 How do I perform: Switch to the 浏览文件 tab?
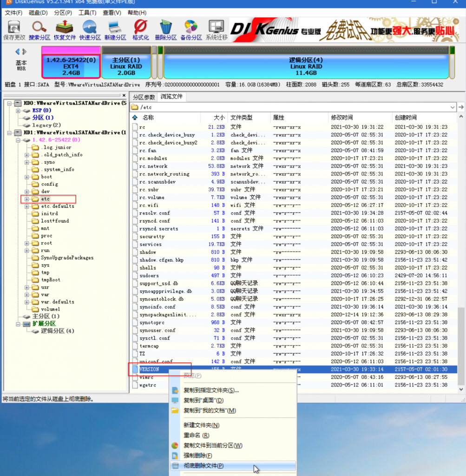tap(172, 97)
